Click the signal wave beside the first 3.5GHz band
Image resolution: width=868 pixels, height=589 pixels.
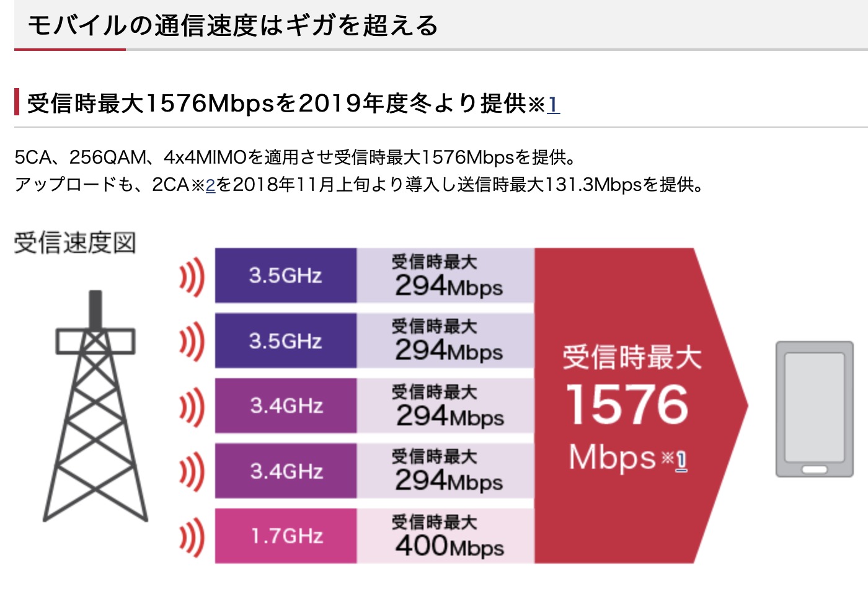coord(192,277)
